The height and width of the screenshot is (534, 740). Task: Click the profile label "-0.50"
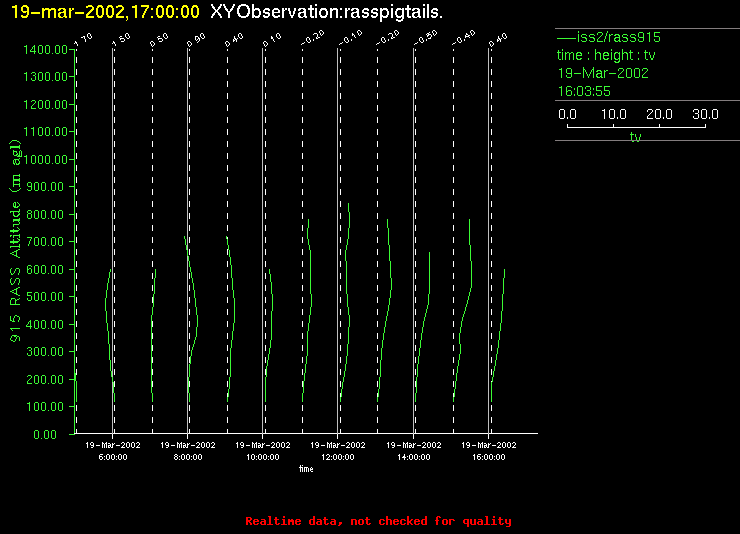426,38
